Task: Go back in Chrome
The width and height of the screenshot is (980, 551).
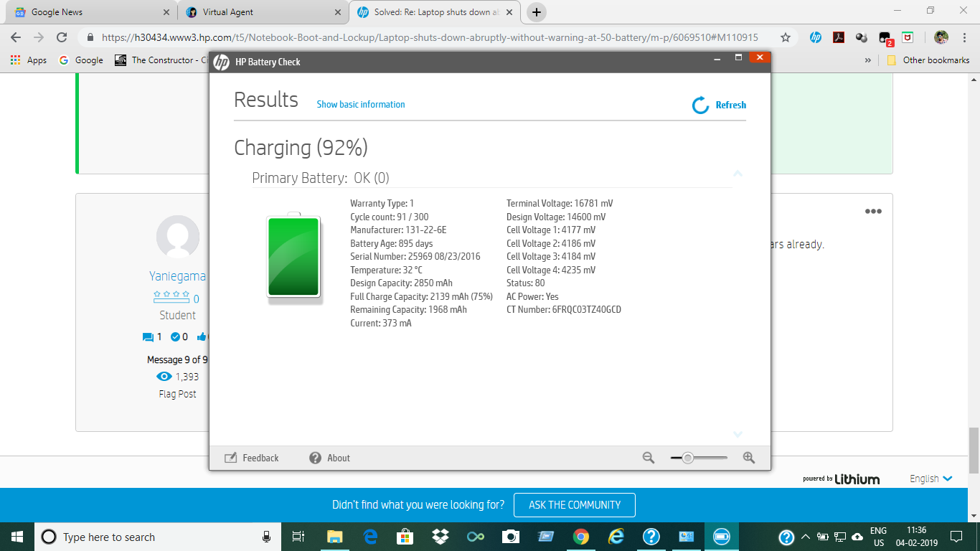Action: [16, 37]
